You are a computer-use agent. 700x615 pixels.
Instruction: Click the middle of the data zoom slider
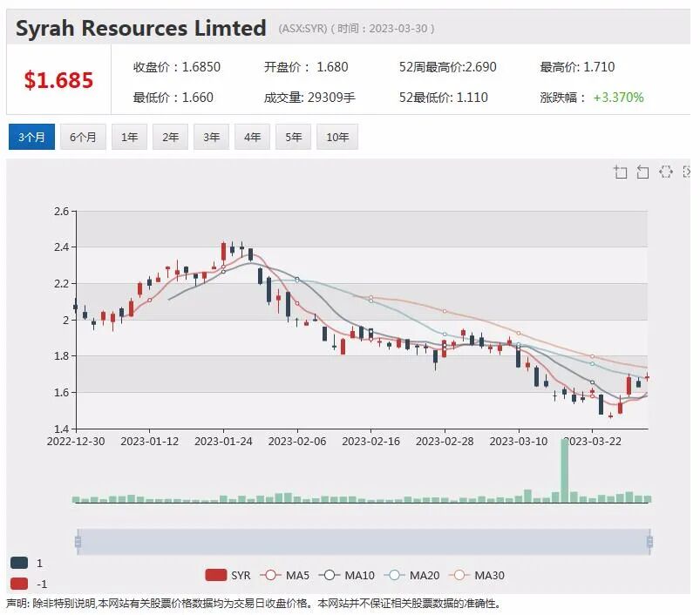pos(364,542)
